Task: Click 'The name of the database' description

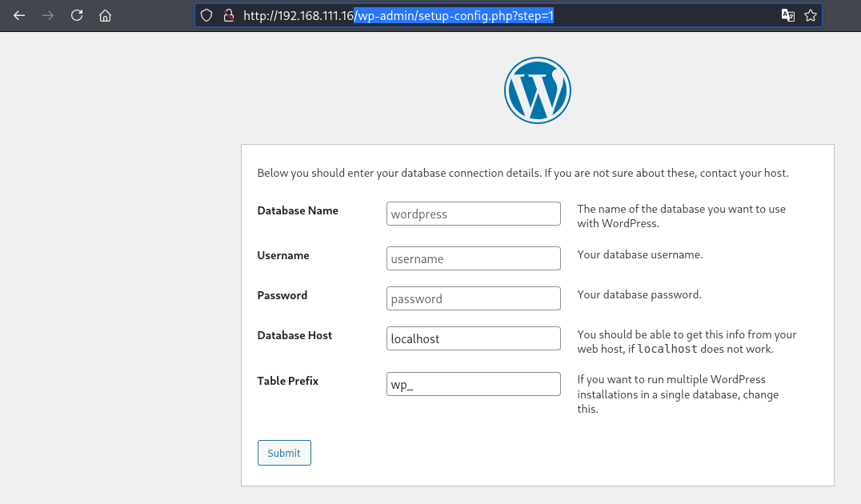Action: (x=682, y=216)
